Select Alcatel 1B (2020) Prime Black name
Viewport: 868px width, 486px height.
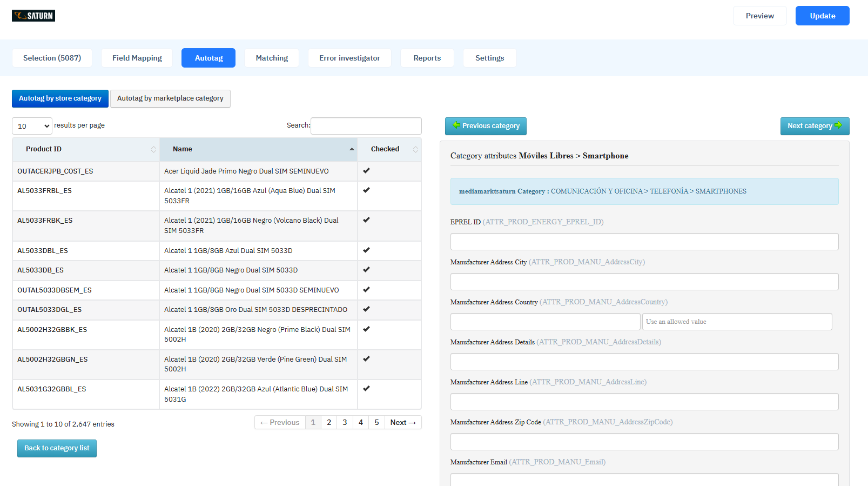pos(257,335)
